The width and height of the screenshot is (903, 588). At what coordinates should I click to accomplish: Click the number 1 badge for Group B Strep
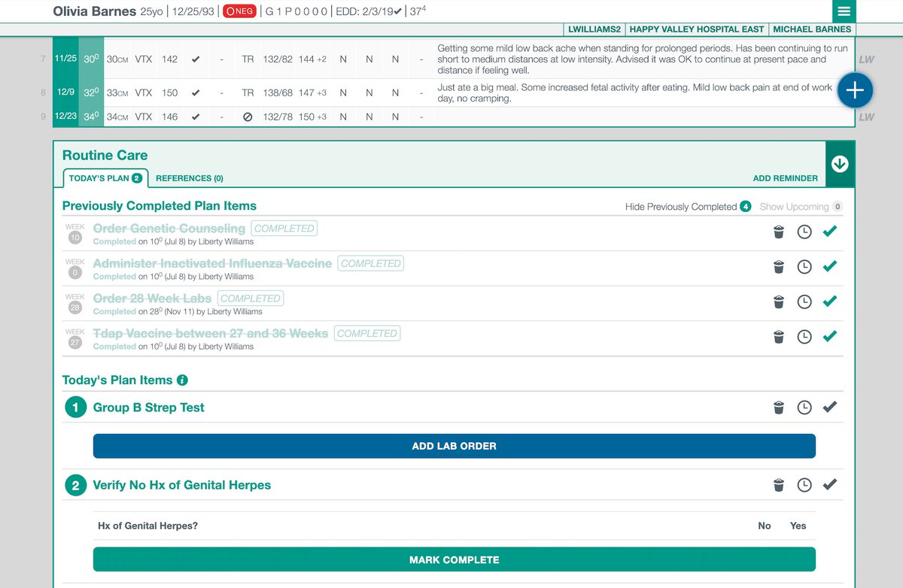[75, 408]
